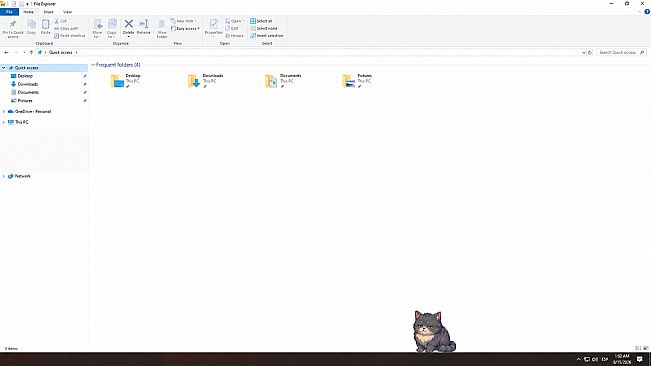Switch to Details view in status bar
The image size is (651, 366).
[x=638, y=348]
